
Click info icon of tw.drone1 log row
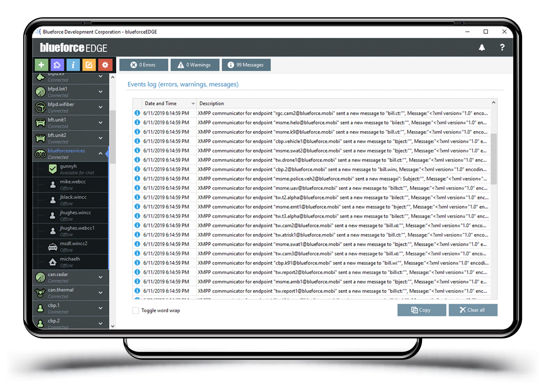(137, 160)
